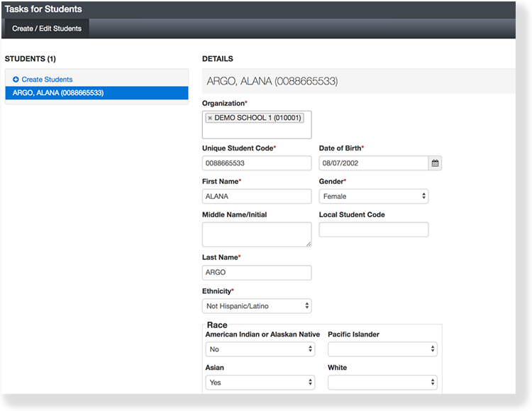
Task: Open the Date of Birth calendar icon
Action: 436,163
